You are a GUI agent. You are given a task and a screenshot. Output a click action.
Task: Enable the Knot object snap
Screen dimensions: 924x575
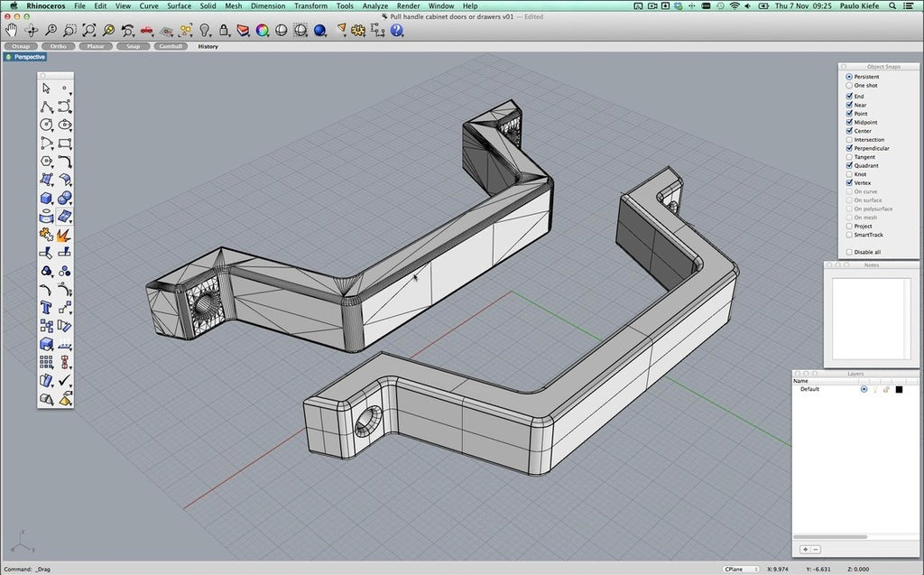[849, 174]
